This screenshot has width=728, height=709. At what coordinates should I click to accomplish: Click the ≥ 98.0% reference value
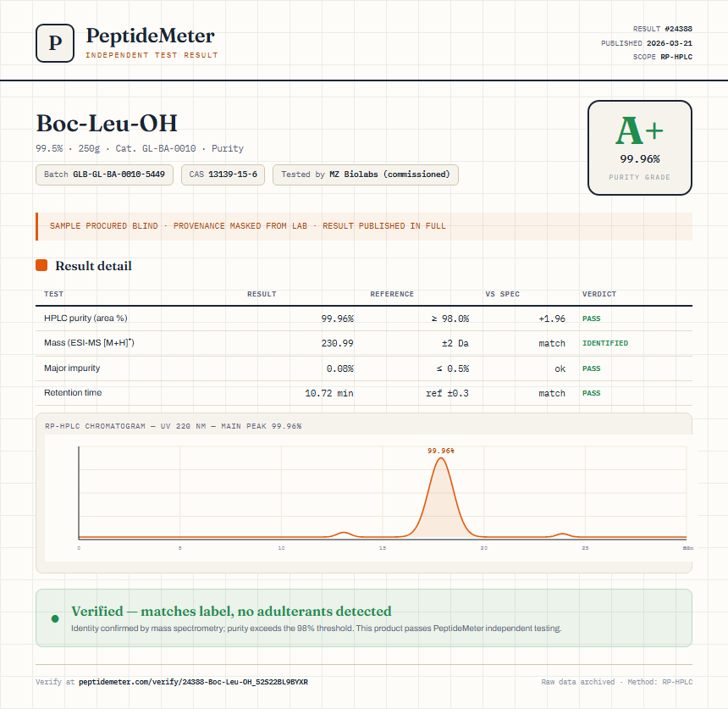[450, 318]
